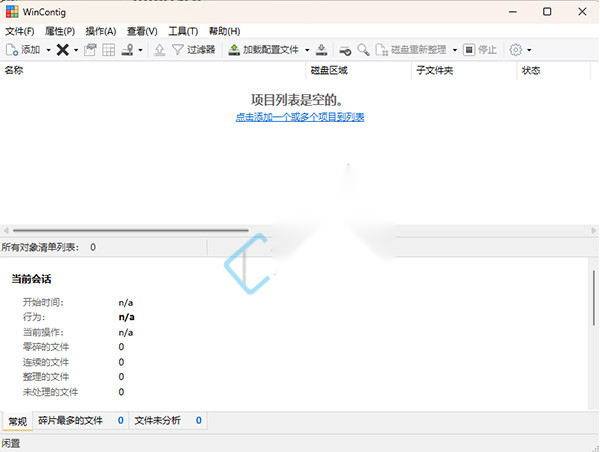Click the gear options icon
Screen dimensions: 600x452
516,50
